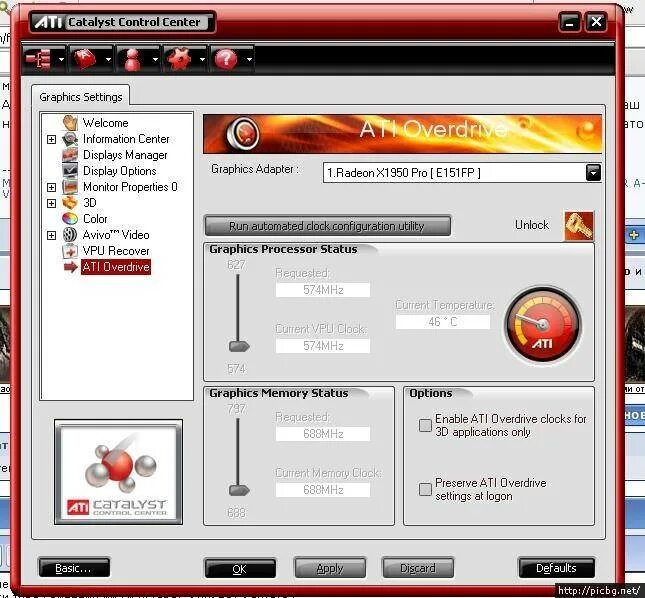Click the Current VPU Clock field
Image resolution: width=645 pixels, height=598 pixels.
point(323,346)
